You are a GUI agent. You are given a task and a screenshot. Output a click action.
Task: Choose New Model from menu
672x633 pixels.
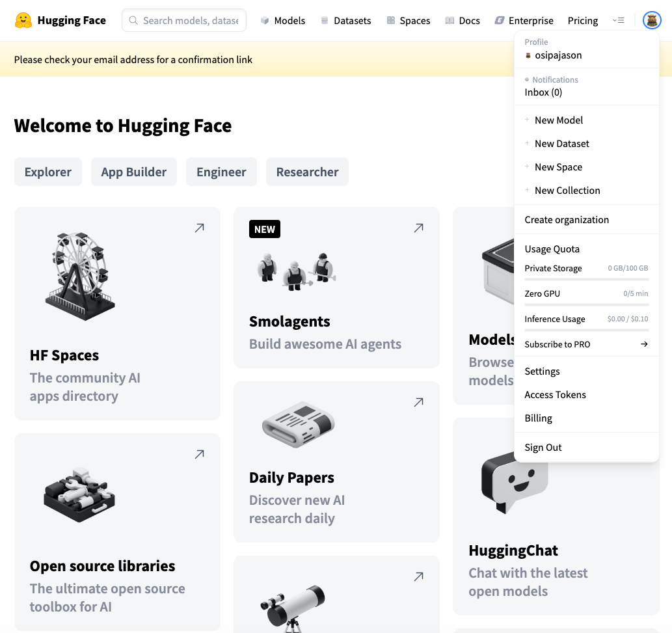559,120
